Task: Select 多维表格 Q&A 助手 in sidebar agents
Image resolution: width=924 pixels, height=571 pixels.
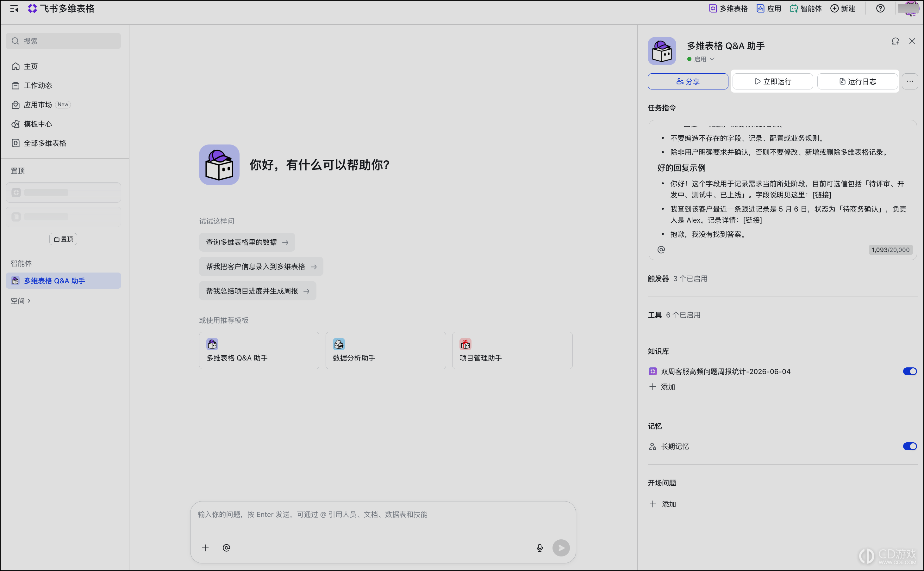Action: (64, 280)
